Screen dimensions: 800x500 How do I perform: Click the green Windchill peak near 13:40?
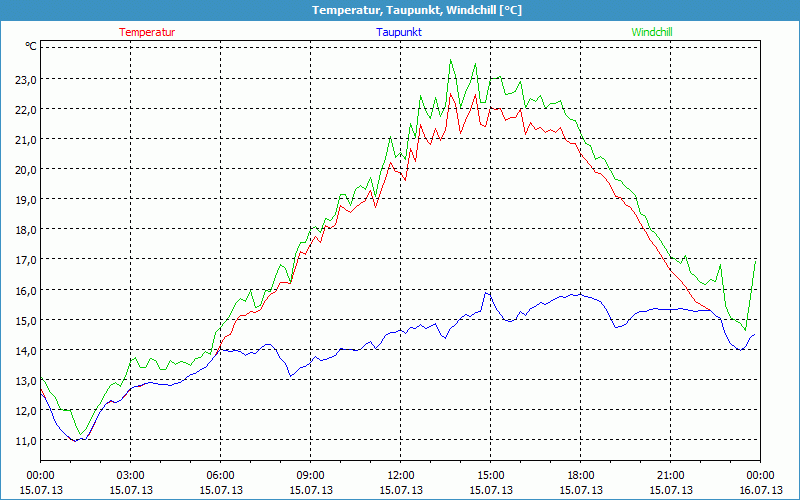450,60
